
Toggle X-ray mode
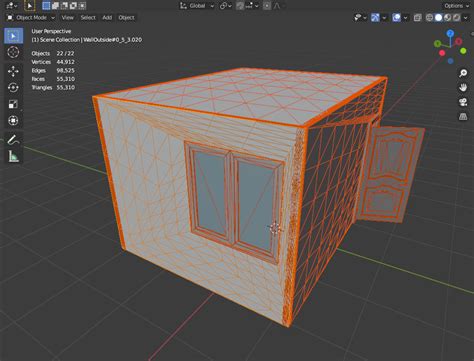[417, 17]
